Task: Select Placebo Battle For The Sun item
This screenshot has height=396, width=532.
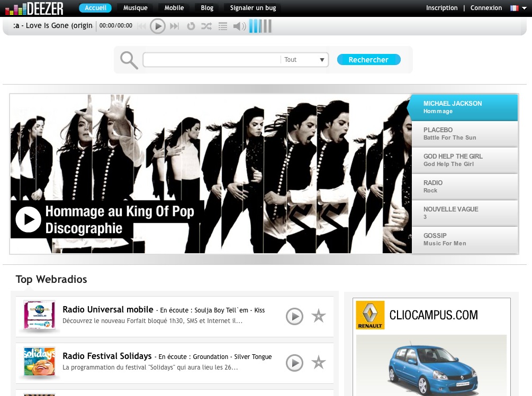Action: click(x=465, y=134)
